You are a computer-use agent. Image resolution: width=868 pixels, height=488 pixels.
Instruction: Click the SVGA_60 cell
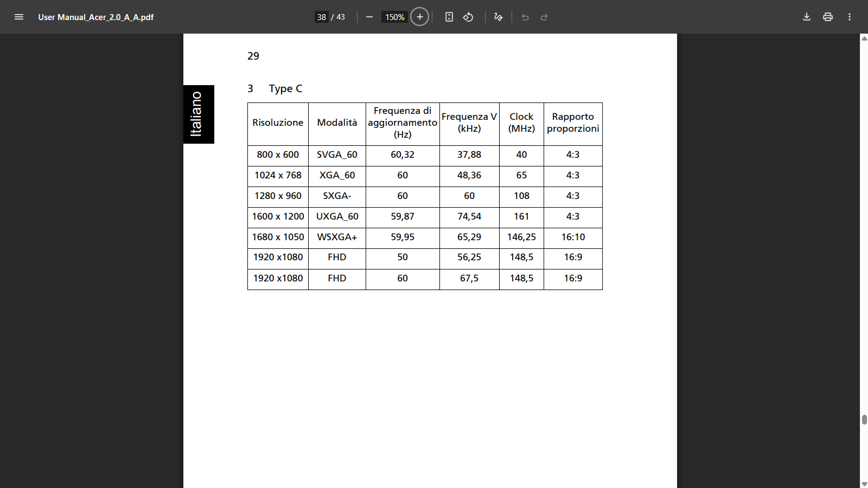[337, 155]
